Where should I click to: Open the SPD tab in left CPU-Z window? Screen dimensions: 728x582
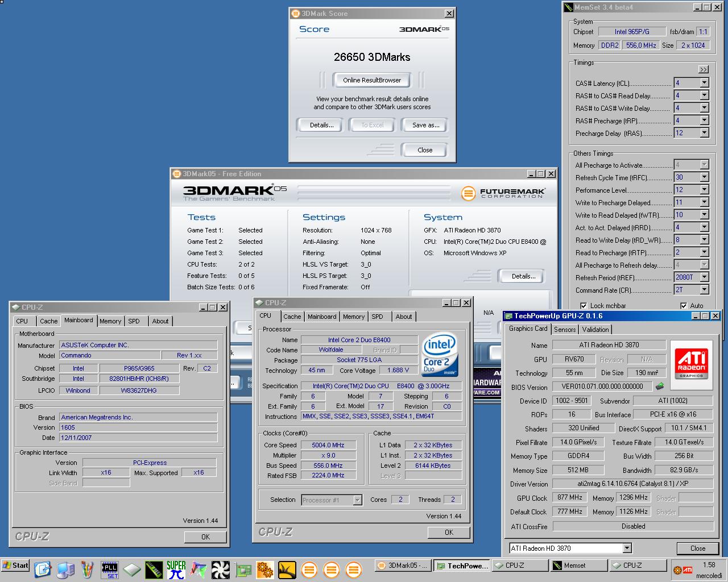tap(134, 322)
